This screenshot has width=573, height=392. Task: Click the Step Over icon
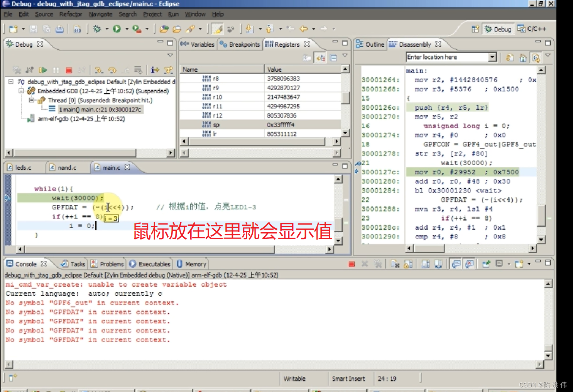coord(112,70)
